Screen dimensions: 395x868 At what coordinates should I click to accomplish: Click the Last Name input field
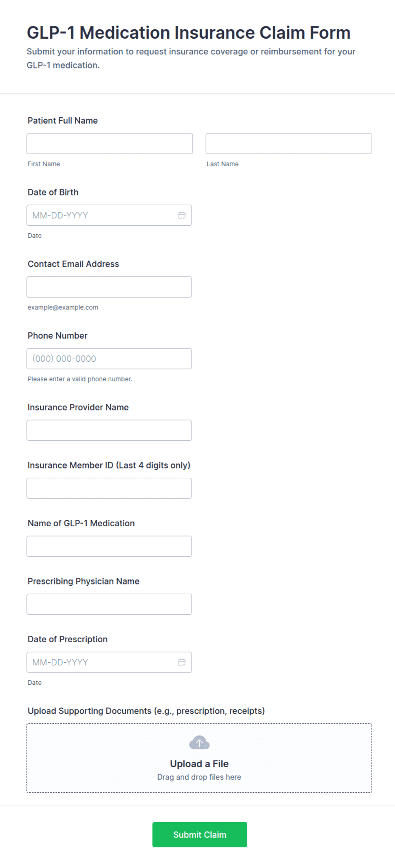[288, 144]
